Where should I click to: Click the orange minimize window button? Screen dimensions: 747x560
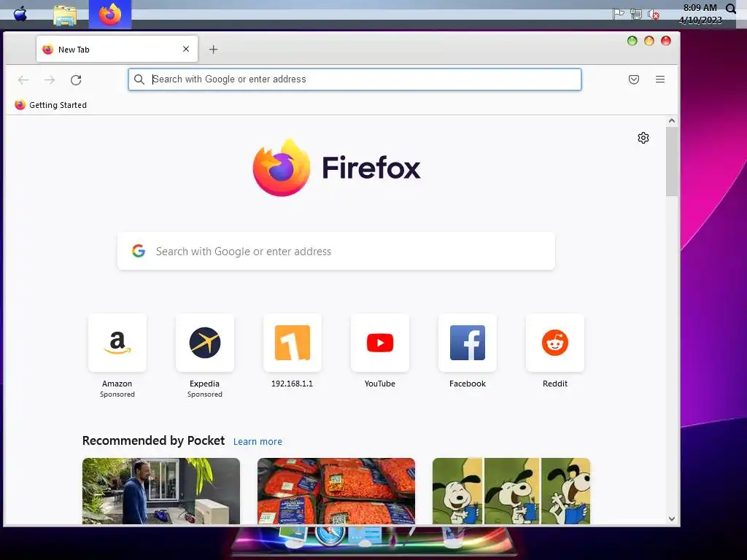pyautogui.click(x=649, y=41)
